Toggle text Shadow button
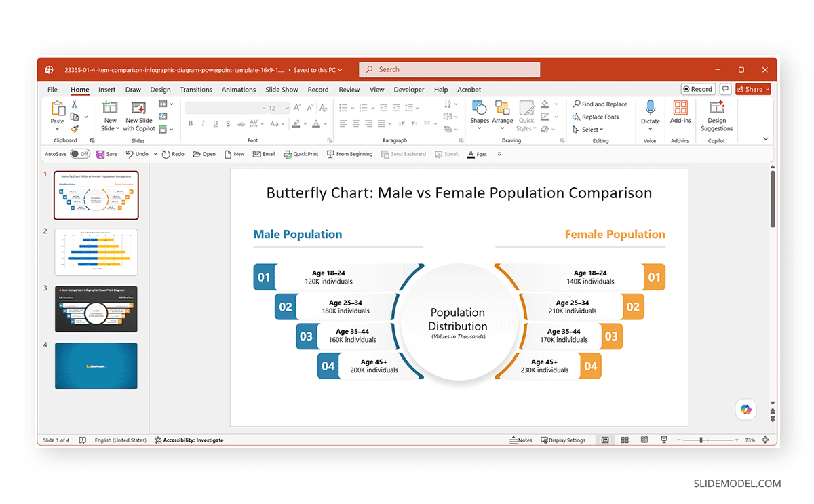 coord(229,123)
